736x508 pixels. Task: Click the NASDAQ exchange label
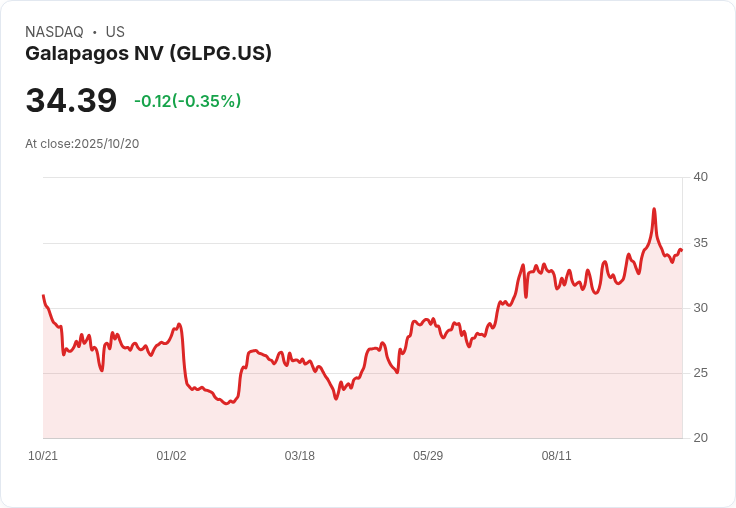coord(54,32)
